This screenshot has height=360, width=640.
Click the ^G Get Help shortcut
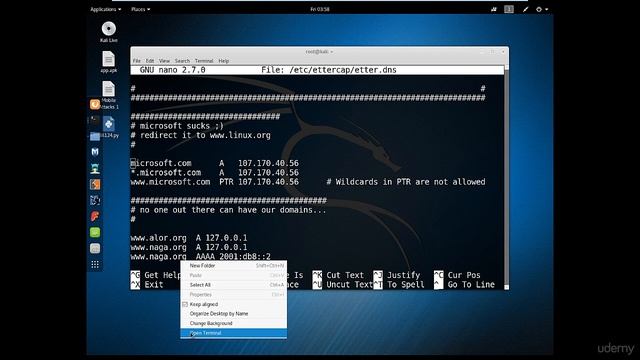pyautogui.click(x=155, y=275)
